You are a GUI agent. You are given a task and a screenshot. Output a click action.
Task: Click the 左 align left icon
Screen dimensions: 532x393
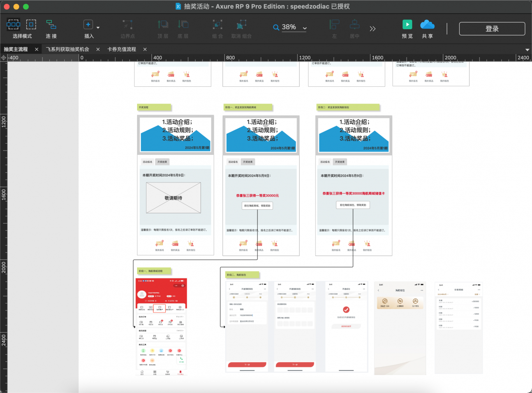click(x=334, y=25)
